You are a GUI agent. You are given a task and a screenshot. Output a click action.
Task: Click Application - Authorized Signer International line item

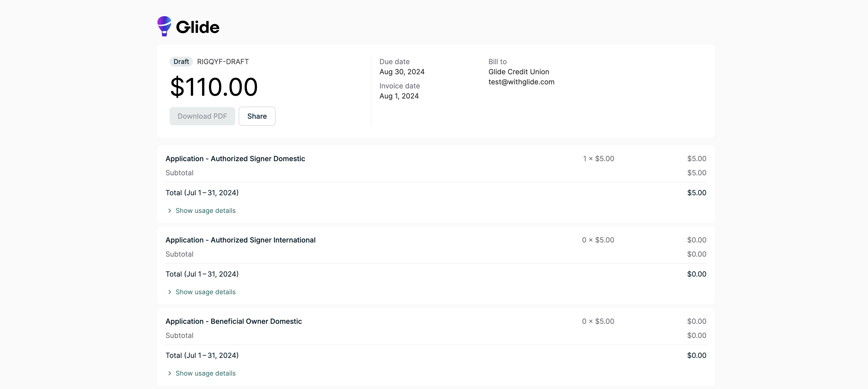[x=240, y=240]
